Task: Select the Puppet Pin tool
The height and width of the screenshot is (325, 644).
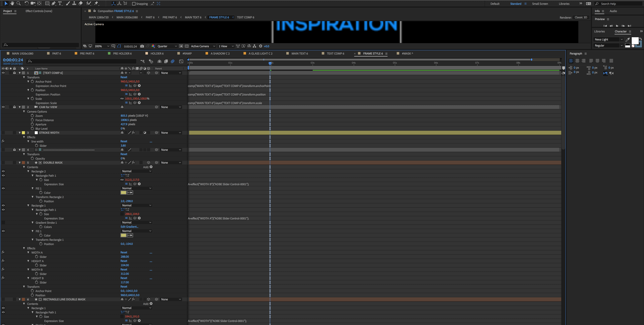Action: click(96, 4)
